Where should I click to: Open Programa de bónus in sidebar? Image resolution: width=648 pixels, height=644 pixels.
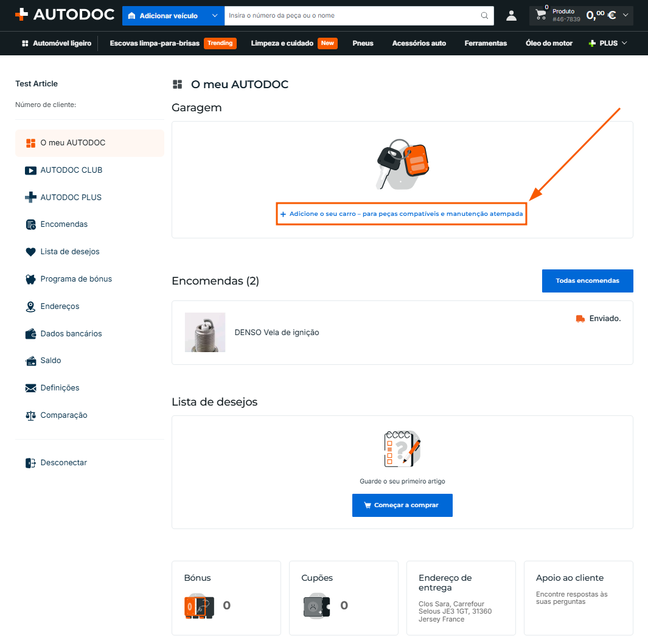pyautogui.click(x=76, y=279)
